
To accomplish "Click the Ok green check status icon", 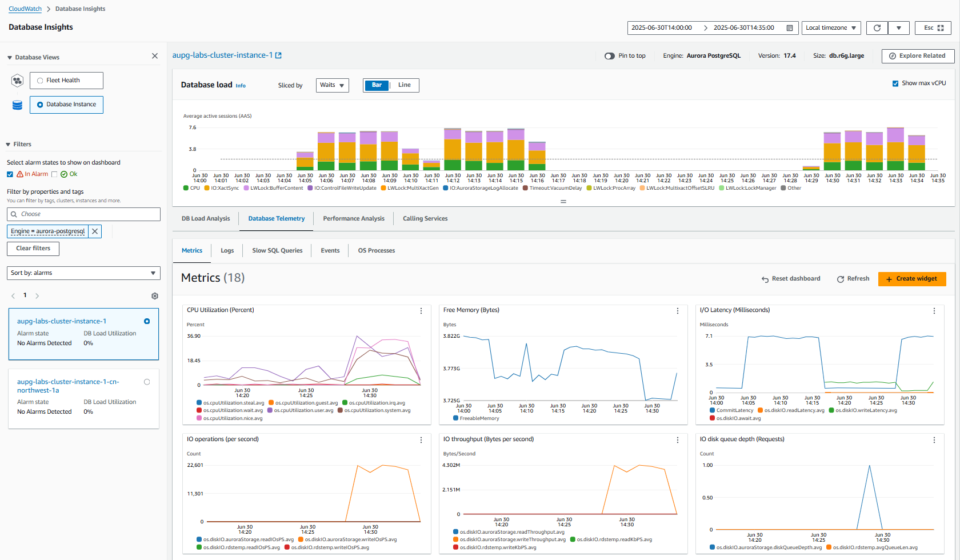I will (64, 174).
